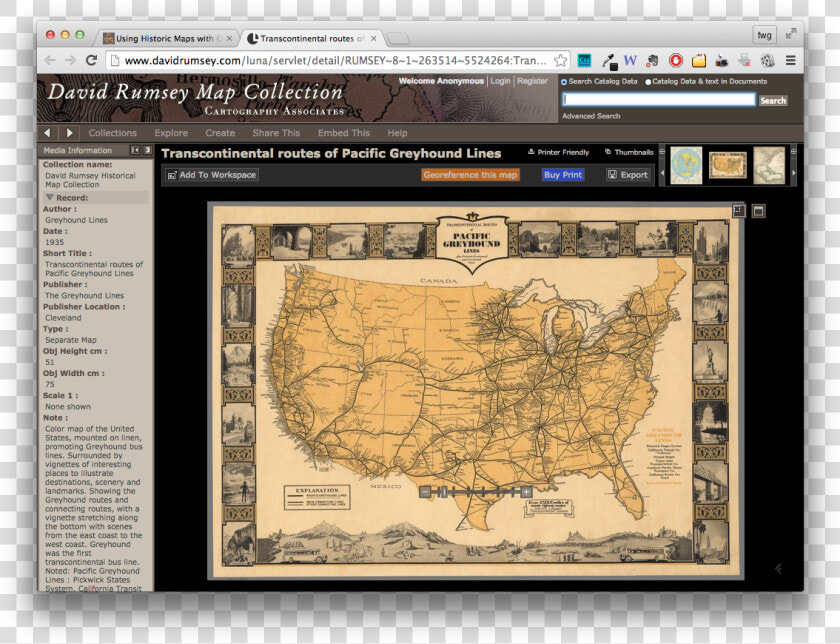Open the blue circular world map thumbnail
The width and height of the screenshot is (840, 644).
click(686, 166)
